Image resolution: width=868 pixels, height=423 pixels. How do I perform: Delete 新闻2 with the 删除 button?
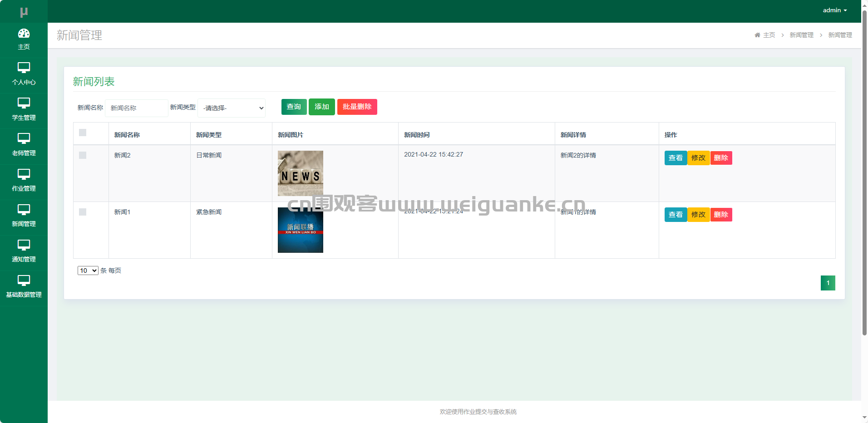click(x=721, y=158)
